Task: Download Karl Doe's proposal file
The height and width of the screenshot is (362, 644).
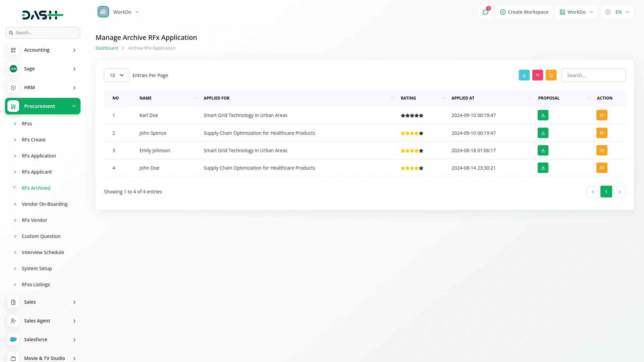Action: [x=543, y=115]
